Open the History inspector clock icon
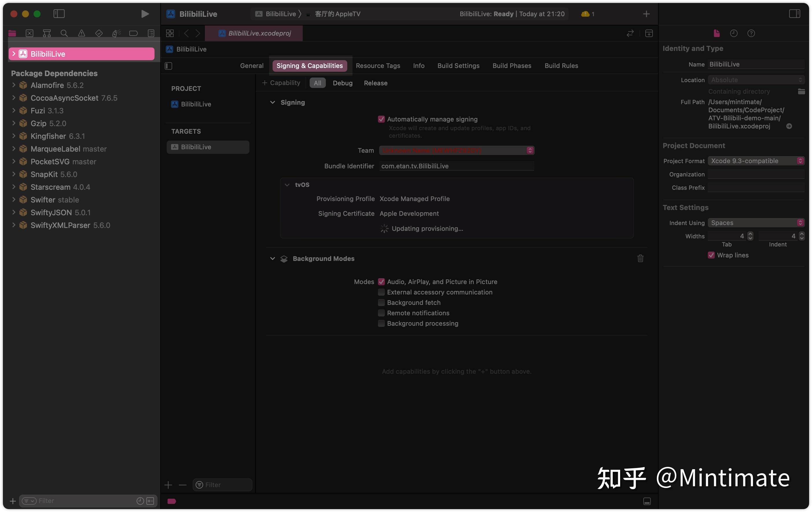Image resolution: width=812 pixels, height=512 pixels. [733, 33]
